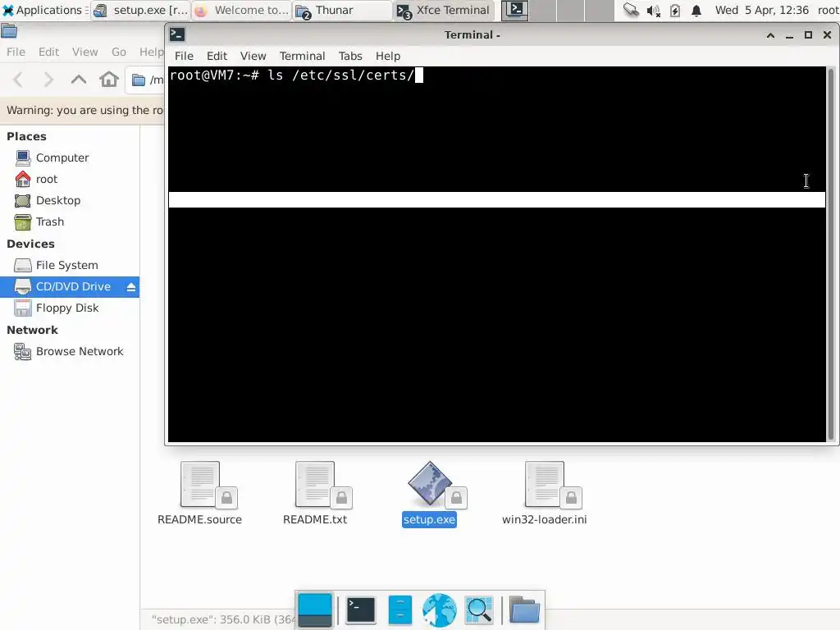Click Show Desktop in the dock

(315, 609)
